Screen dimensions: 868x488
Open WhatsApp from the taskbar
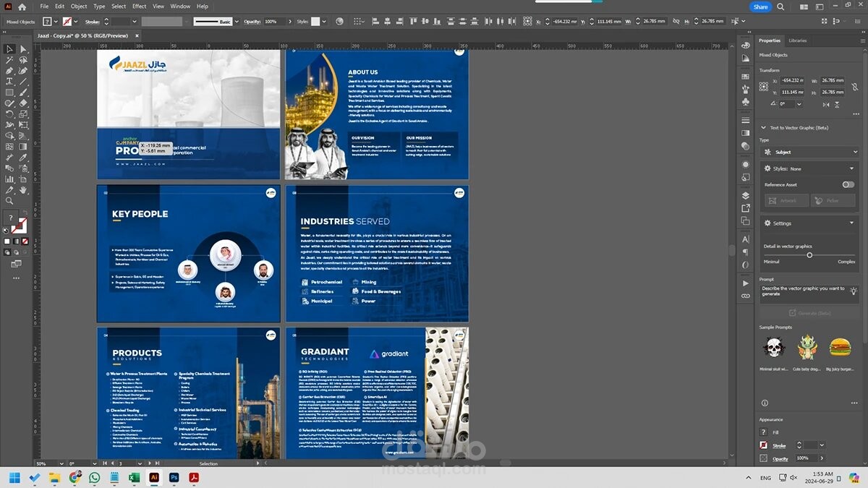point(94,478)
